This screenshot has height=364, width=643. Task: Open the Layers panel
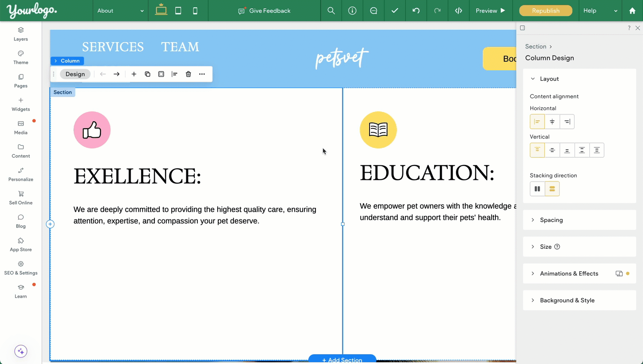coord(20,34)
